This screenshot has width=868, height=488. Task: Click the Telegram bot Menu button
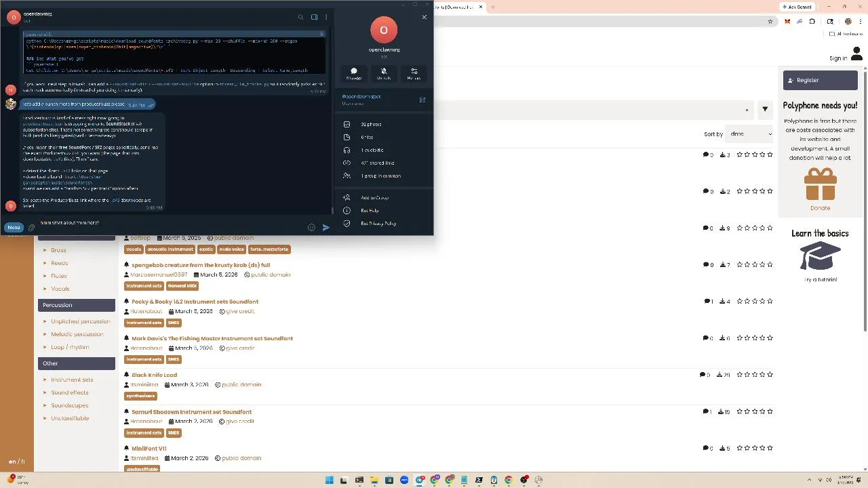(x=14, y=228)
